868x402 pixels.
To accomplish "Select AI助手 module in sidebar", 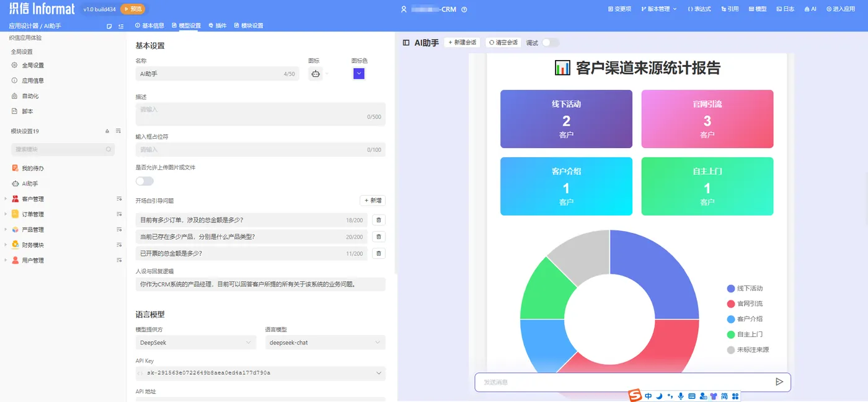I will (25, 184).
